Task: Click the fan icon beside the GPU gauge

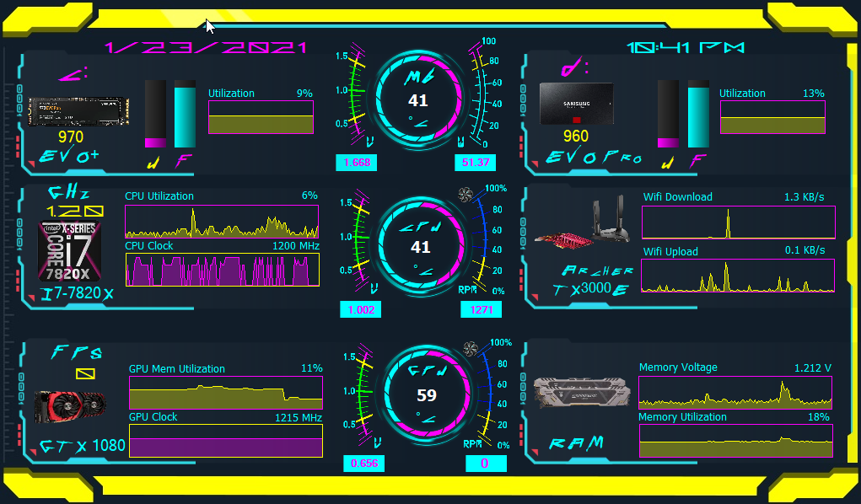Action: [472, 348]
